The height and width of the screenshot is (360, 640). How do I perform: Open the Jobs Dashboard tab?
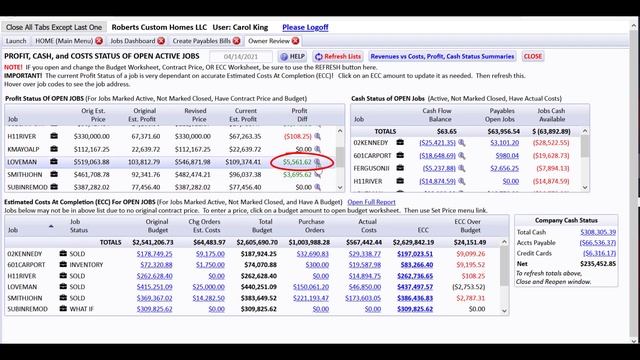[133, 41]
